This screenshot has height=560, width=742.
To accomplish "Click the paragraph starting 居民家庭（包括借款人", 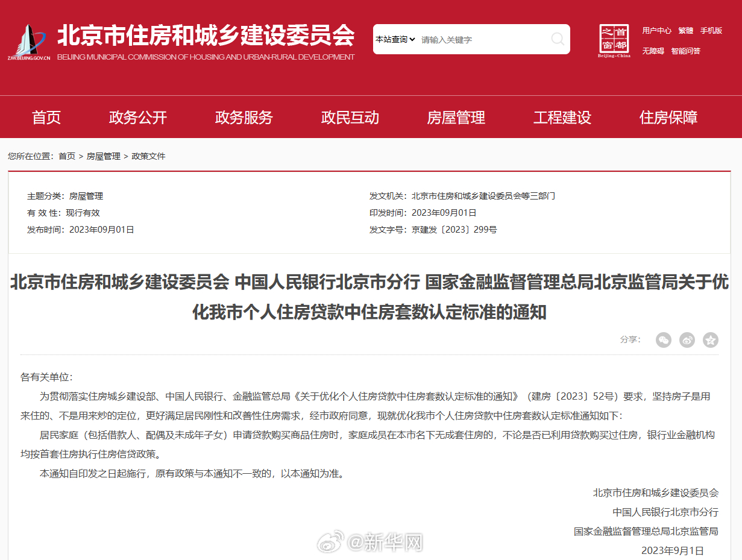I will coord(368,445).
